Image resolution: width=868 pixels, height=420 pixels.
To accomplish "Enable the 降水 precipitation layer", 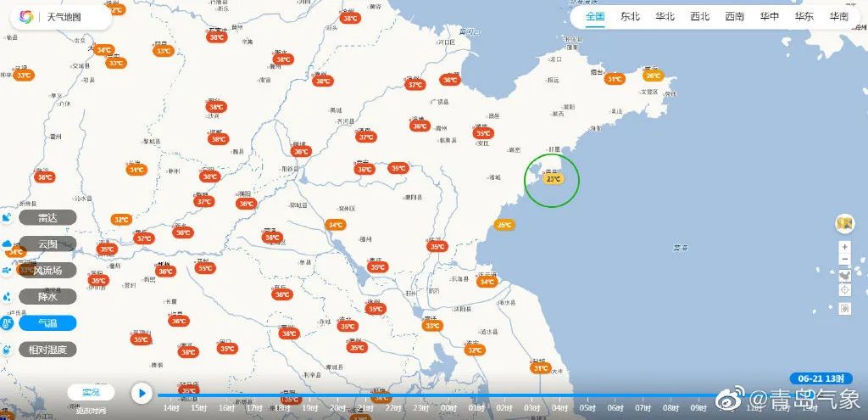I will [47, 297].
